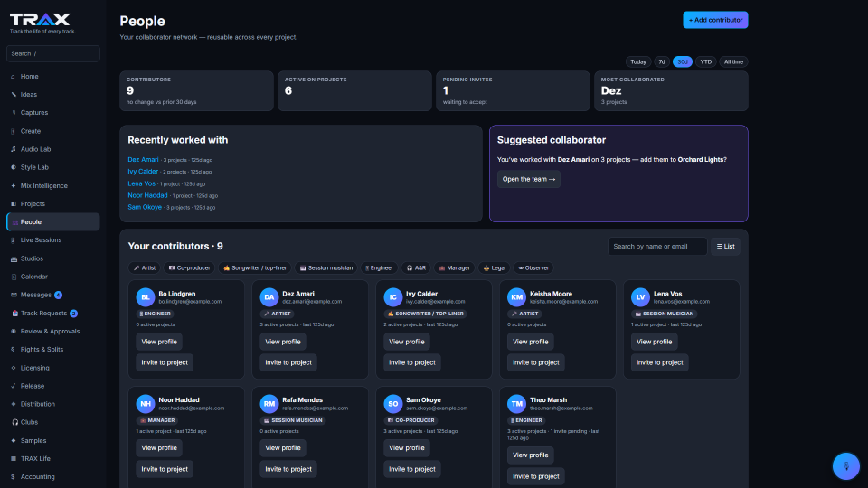Filter contributors by Manager role
The width and height of the screenshot is (868, 488).
coord(455,267)
